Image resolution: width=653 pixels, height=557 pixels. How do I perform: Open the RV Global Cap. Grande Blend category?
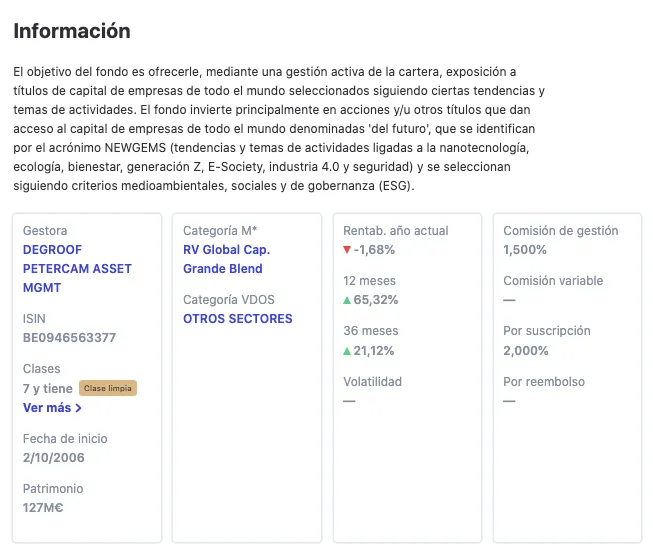pos(226,259)
